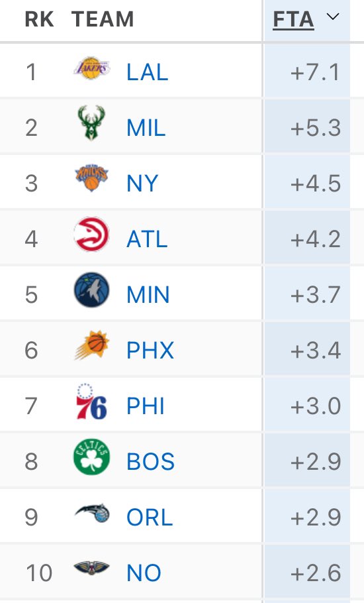
Task: Open the BOS team link
Action: click(x=150, y=461)
